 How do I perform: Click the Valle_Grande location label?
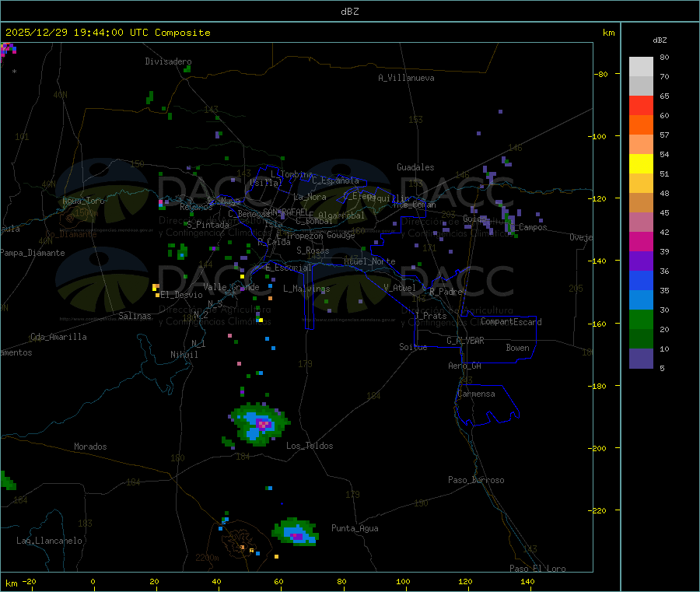point(231,287)
